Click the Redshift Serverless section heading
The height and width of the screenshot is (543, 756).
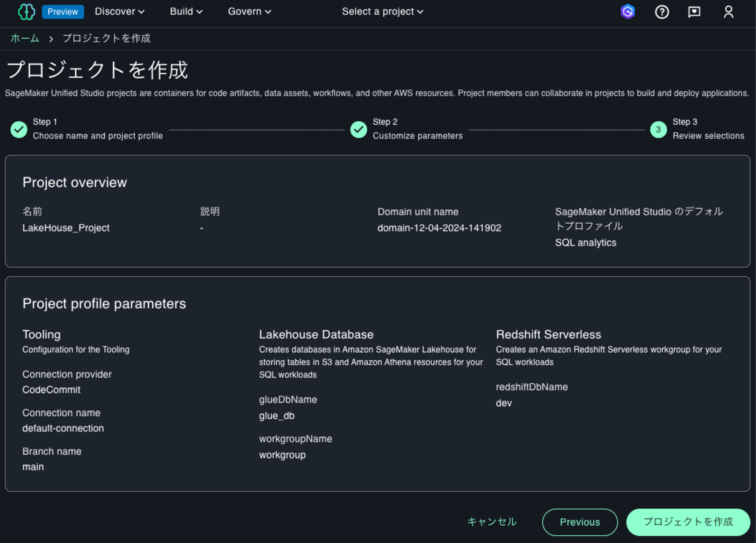548,335
